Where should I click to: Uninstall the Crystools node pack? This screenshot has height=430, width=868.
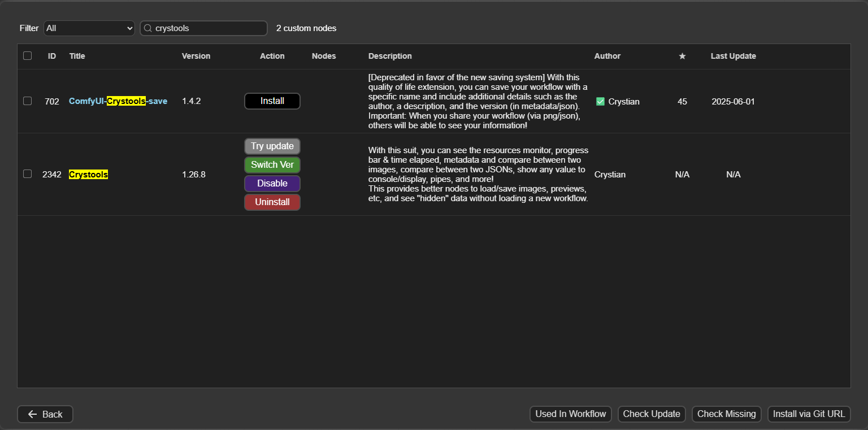272,202
